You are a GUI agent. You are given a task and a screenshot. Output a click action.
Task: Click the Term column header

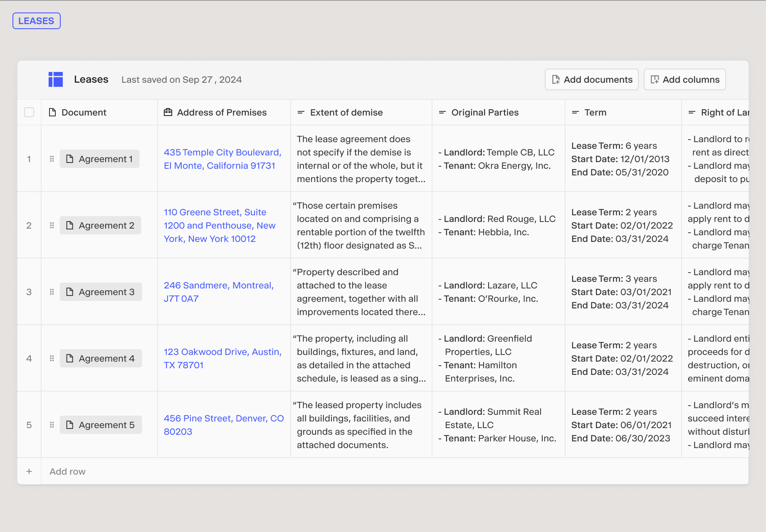click(x=595, y=112)
